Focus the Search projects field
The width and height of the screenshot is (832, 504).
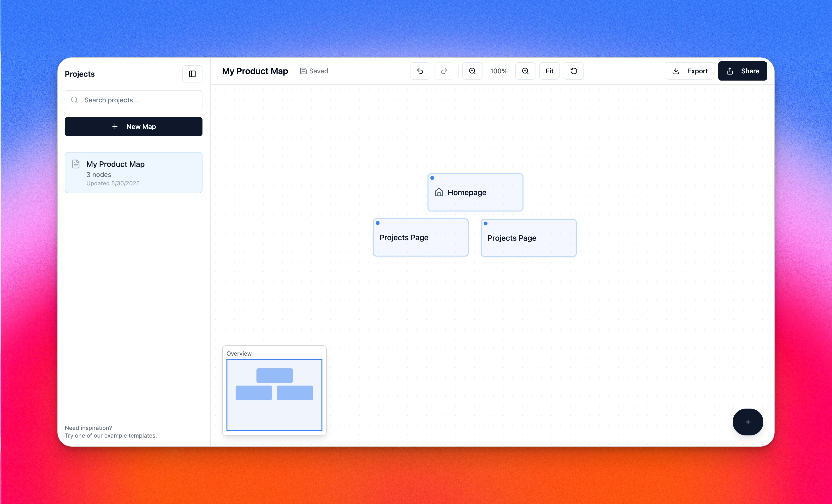tap(133, 100)
